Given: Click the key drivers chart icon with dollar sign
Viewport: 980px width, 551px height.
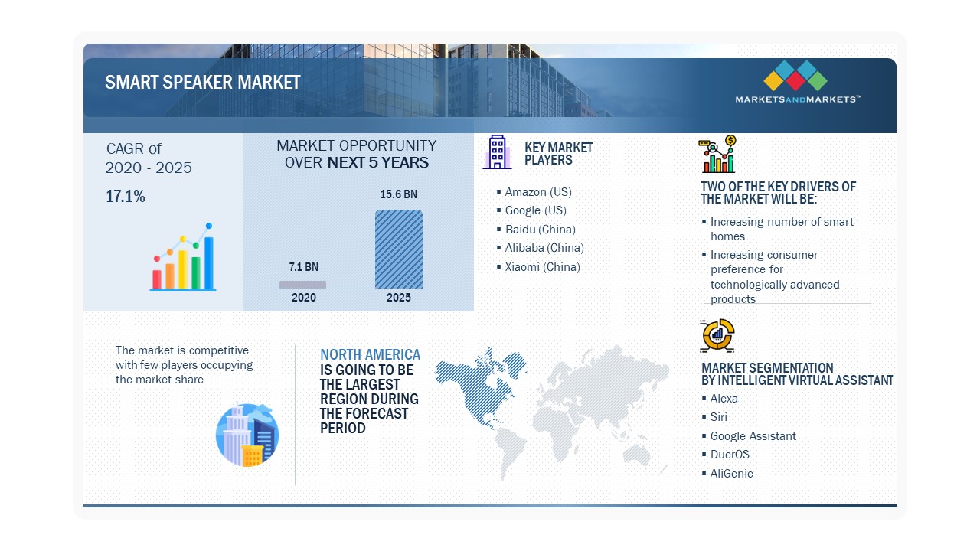Looking at the screenshot, I should point(717,155).
